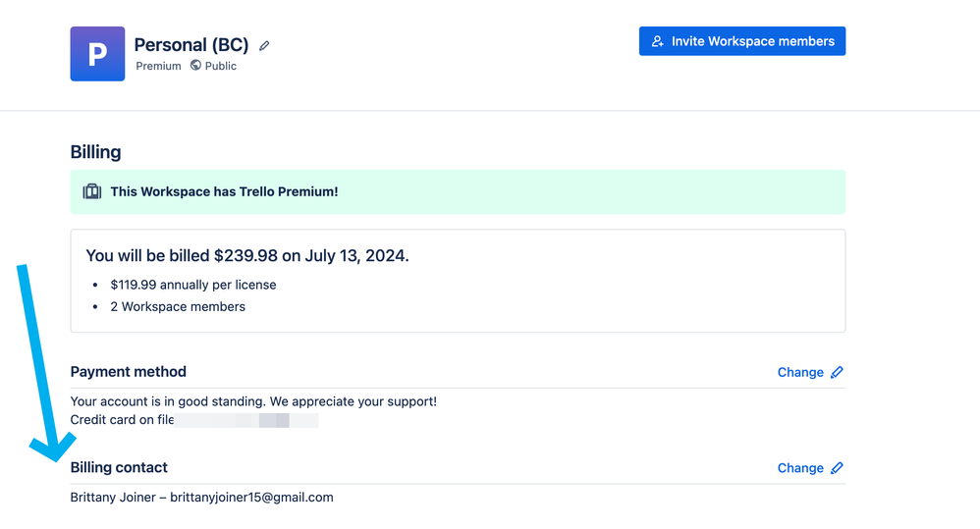Click the purple P workspace avatar
The height and width of the screenshot is (529, 980).
[97, 54]
